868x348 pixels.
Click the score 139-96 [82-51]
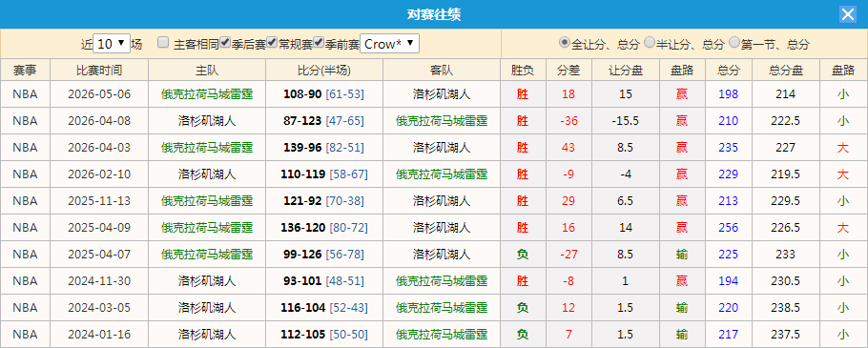point(324,148)
